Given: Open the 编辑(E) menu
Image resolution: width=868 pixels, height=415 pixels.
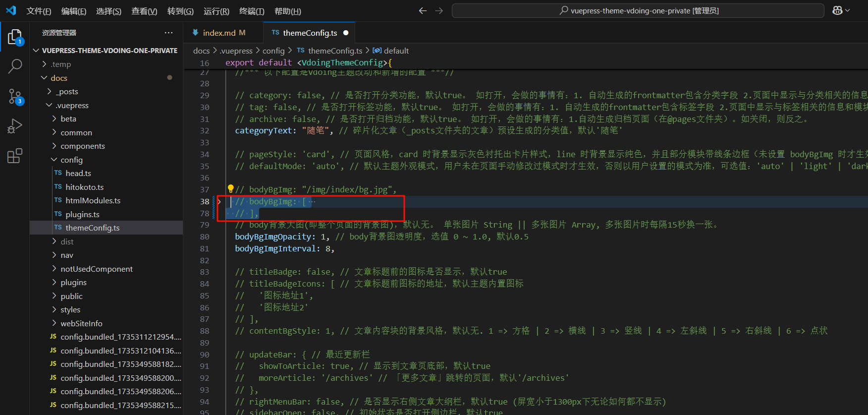Looking at the screenshot, I should pos(73,11).
